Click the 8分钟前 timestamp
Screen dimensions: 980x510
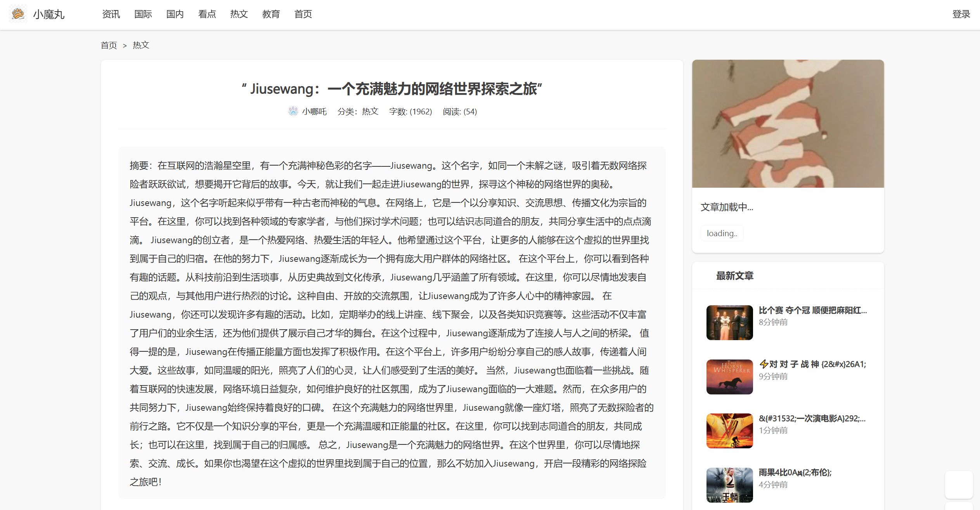tap(773, 322)
